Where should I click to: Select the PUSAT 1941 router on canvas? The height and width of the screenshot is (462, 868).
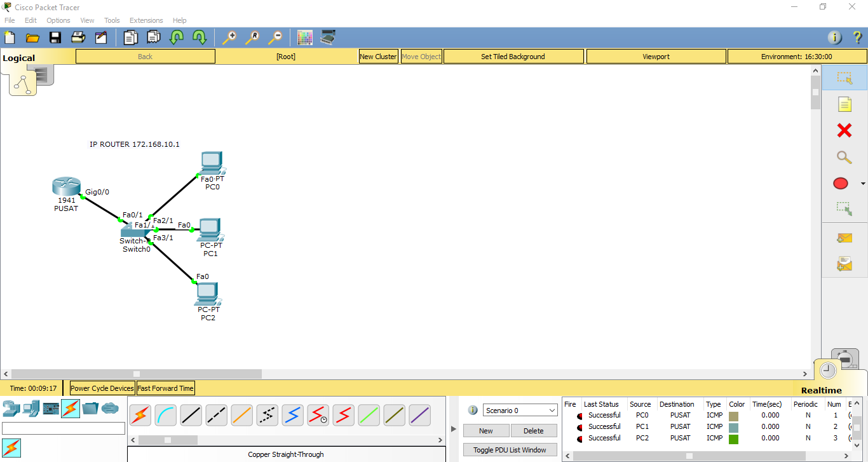tap(66, 187)
